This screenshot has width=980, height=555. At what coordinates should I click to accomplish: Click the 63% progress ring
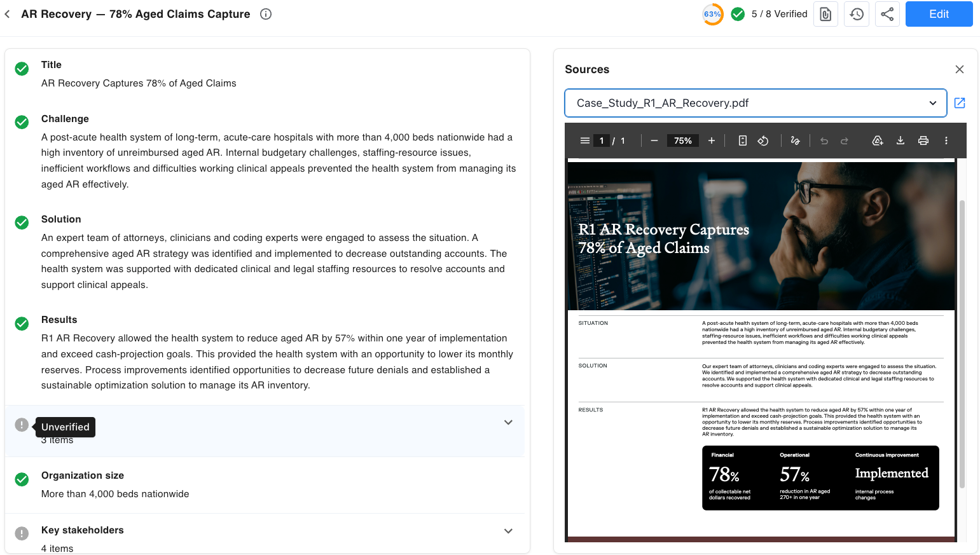(x=712, y=13)
